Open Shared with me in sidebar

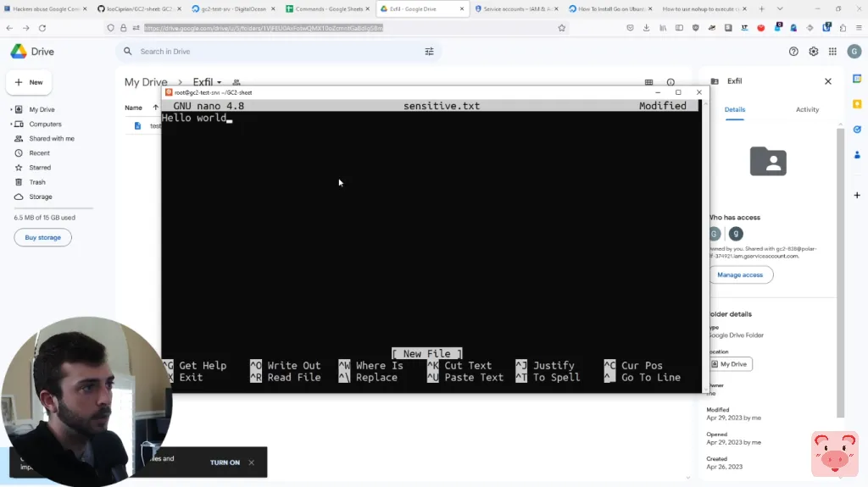pos(52,138)
